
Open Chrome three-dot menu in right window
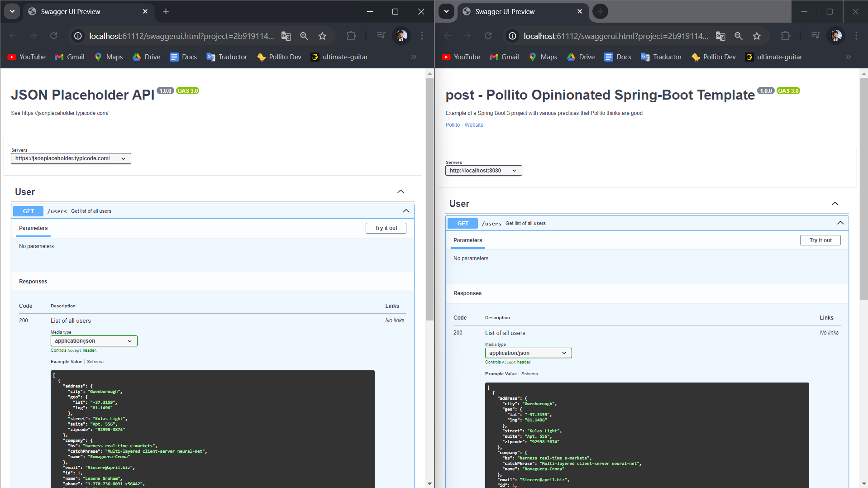pos(856,36)
